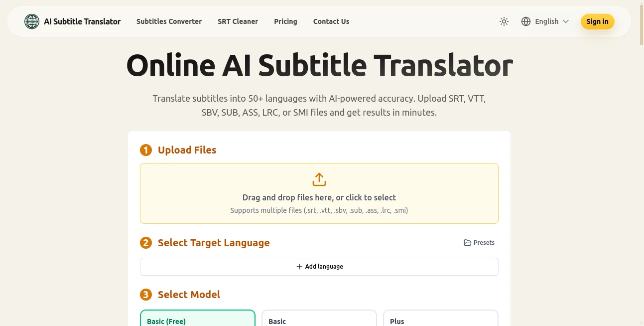
Task: Click the Add language button
Action: [x=319, y=267]
